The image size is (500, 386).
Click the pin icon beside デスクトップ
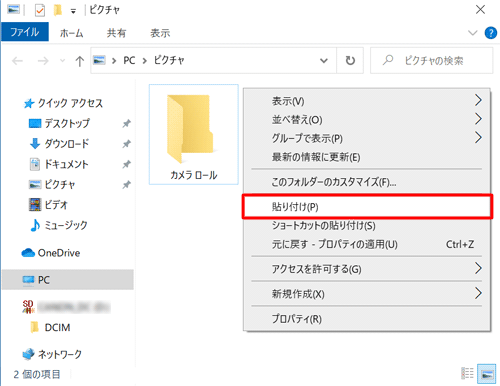[x=126, y=124]
